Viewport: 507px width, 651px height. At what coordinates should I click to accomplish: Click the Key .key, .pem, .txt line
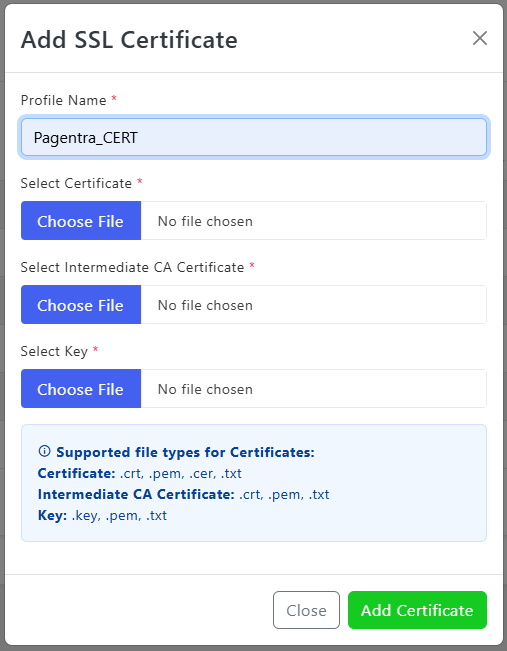click(x=102, y=516)
